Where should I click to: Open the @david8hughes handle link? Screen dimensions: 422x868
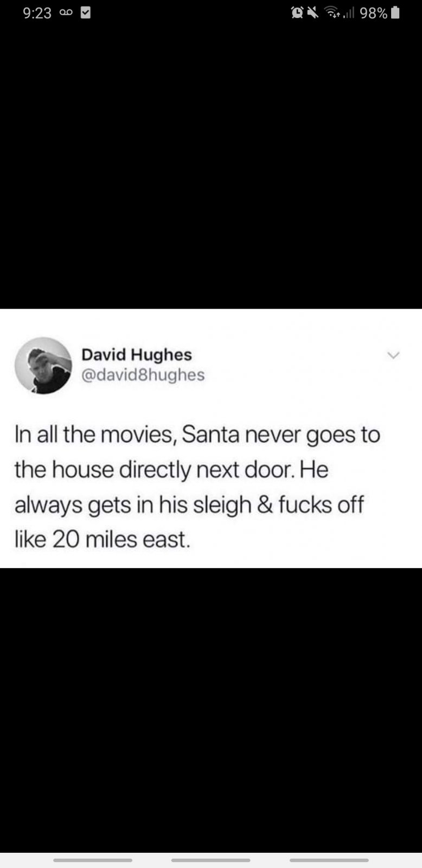(x=143, y=375)
